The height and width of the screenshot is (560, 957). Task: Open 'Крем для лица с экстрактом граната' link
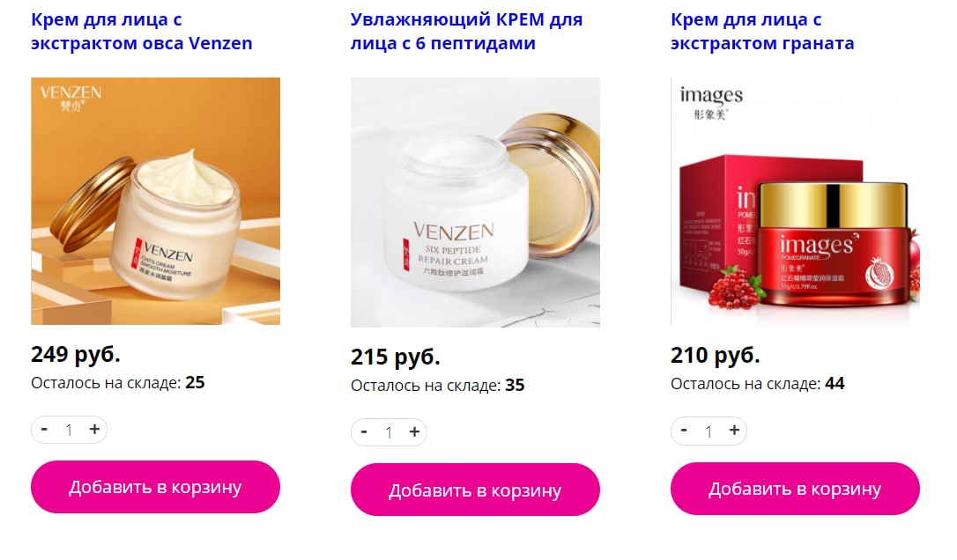(762, 31)
